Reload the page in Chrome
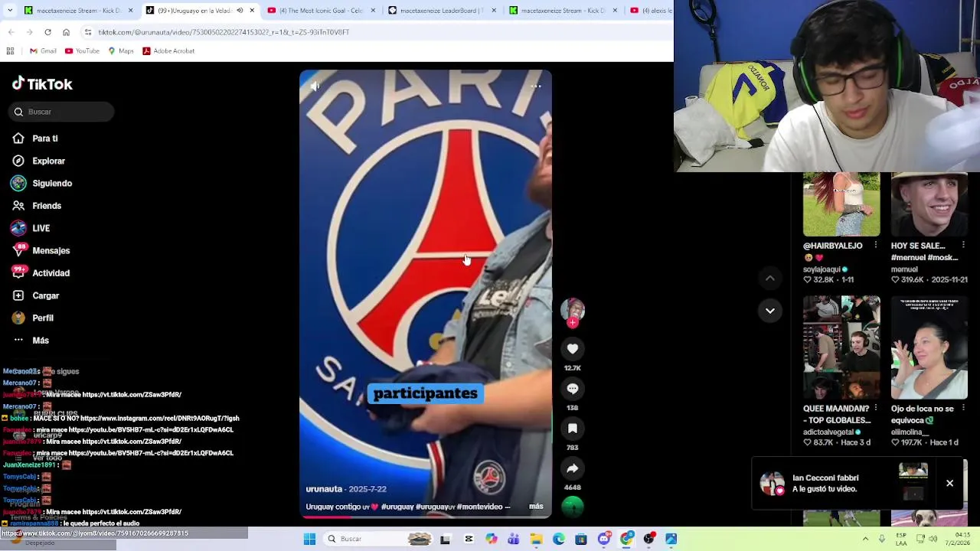Screen dimensions: 980x551 click(47, 32)
